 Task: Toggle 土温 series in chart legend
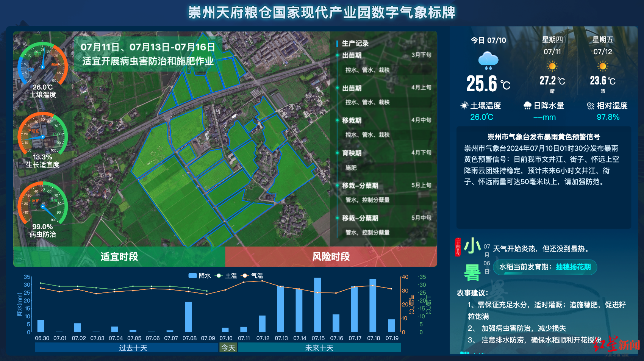coord(226,276)
